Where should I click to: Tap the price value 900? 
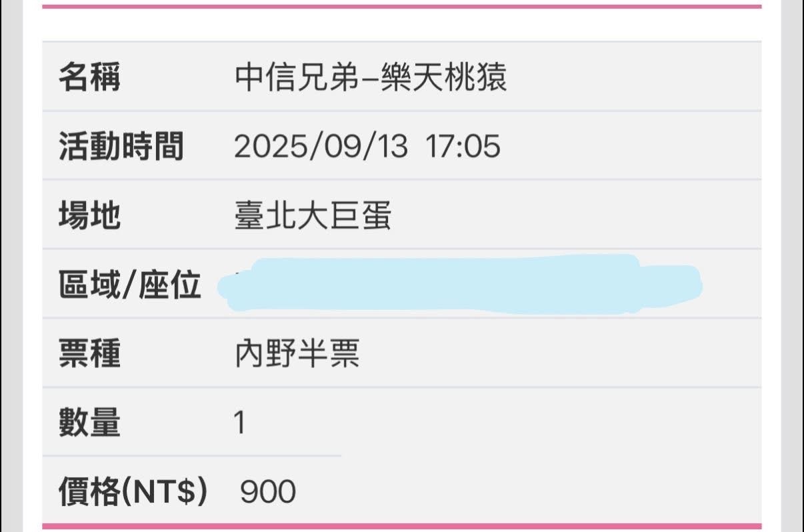click(x=267, y=492)
